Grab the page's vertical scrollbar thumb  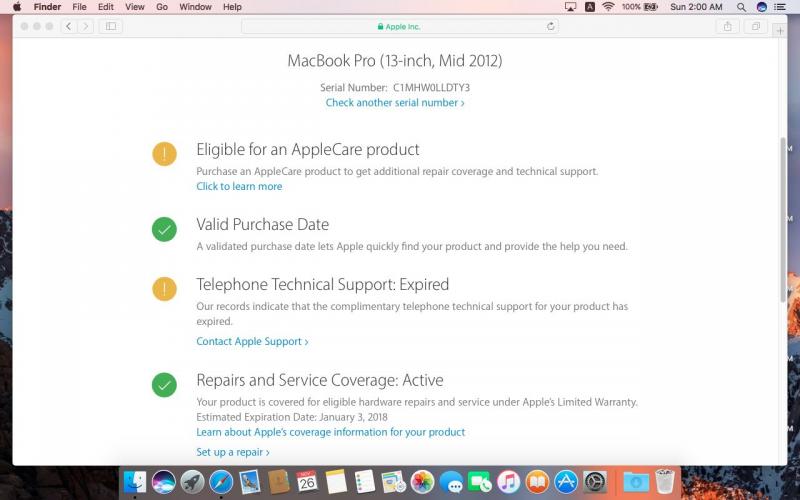coord(783,219)
